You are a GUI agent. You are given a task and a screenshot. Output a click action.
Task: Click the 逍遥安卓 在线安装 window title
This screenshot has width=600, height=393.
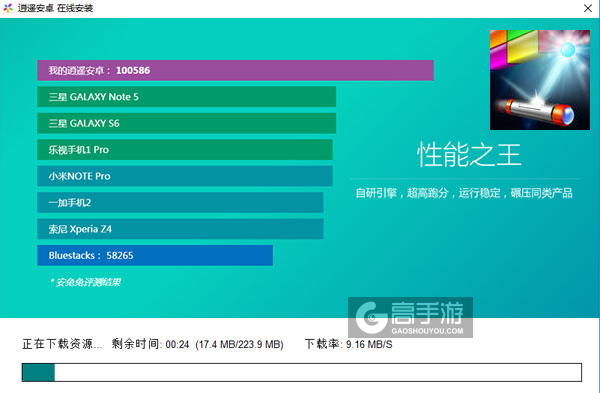coord(55,8)
